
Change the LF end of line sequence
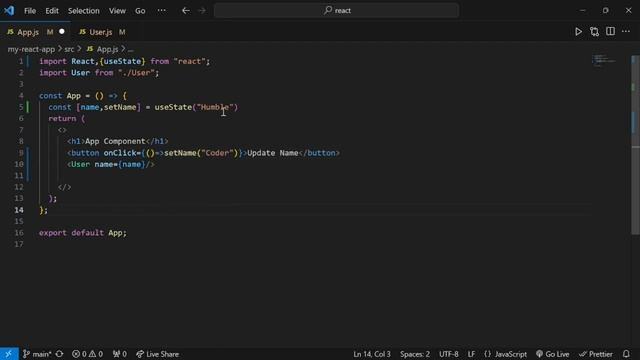click(471, 354)
